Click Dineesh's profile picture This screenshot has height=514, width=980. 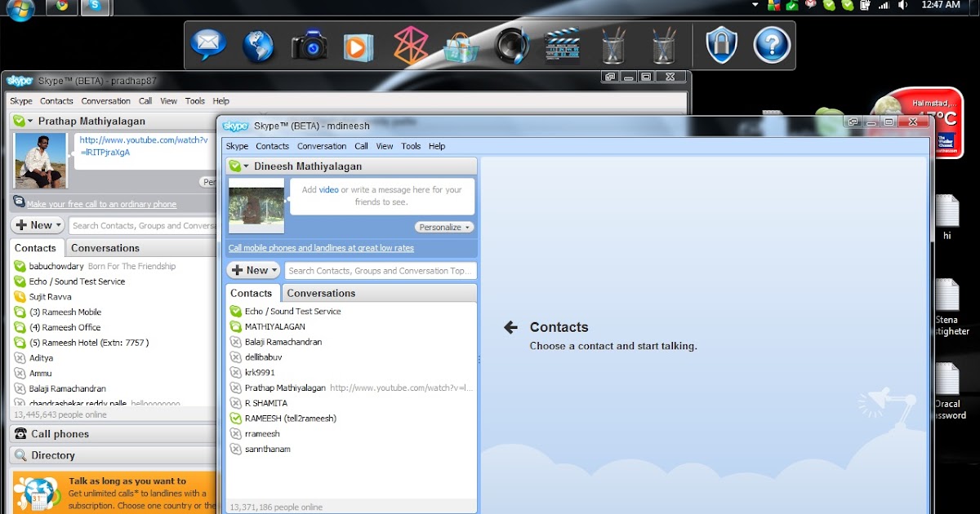coord(256,206)
